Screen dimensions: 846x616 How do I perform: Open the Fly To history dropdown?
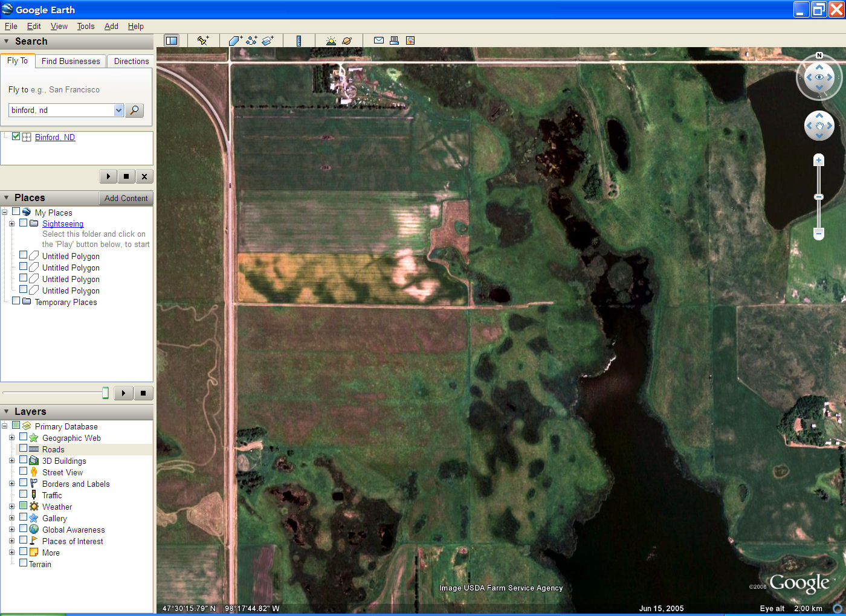tap(118, 110)
